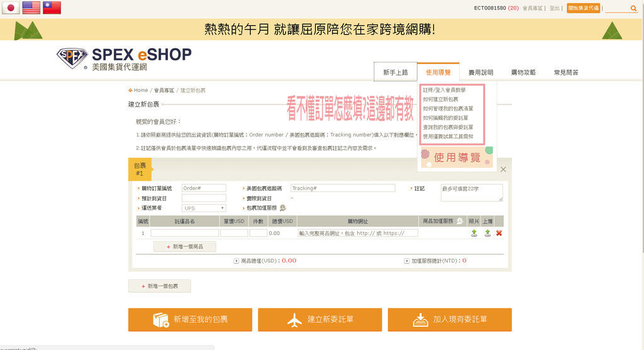Click the 建立新包裹 page heading
644x350 pixels.
143,104
